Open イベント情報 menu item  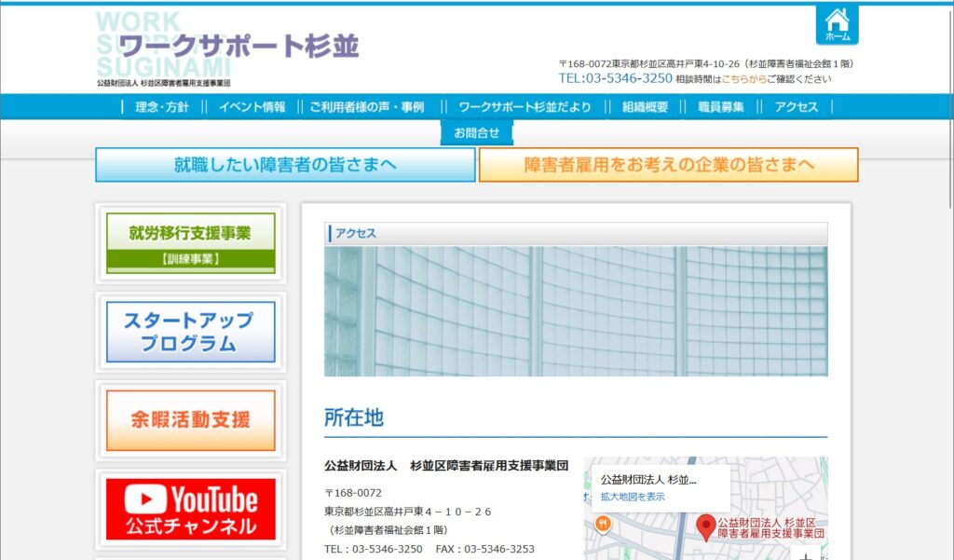[x=252, y=107]
